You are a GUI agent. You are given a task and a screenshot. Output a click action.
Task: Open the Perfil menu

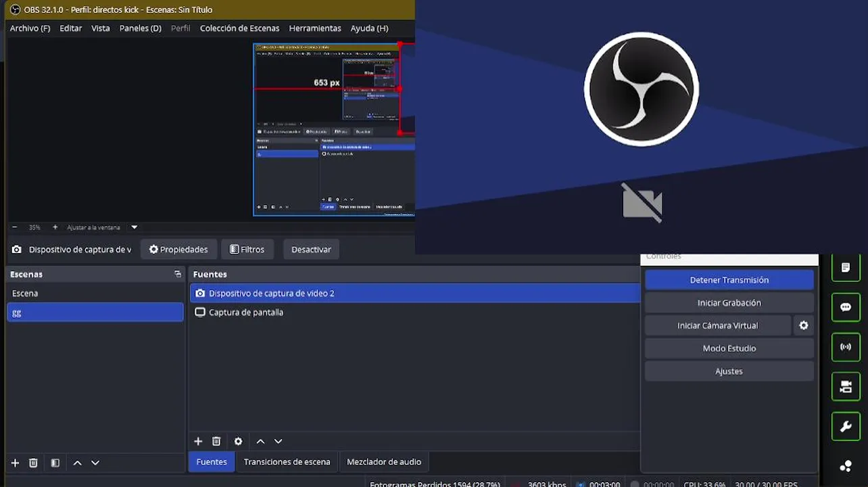180,28
